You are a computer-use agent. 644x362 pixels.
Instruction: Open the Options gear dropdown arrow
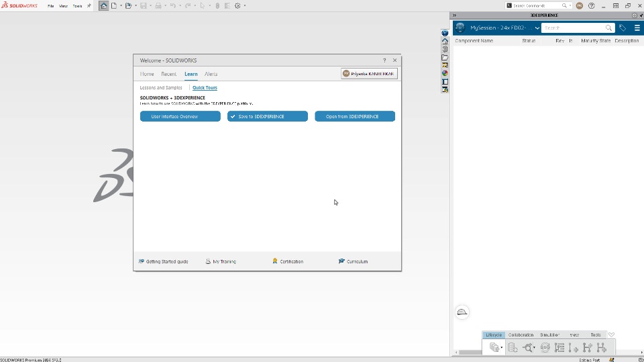point(245,6)
